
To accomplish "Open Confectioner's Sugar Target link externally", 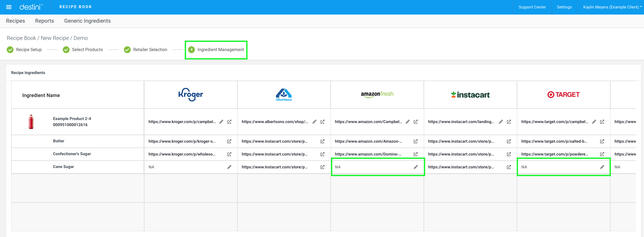I will [x=602, y=154].
